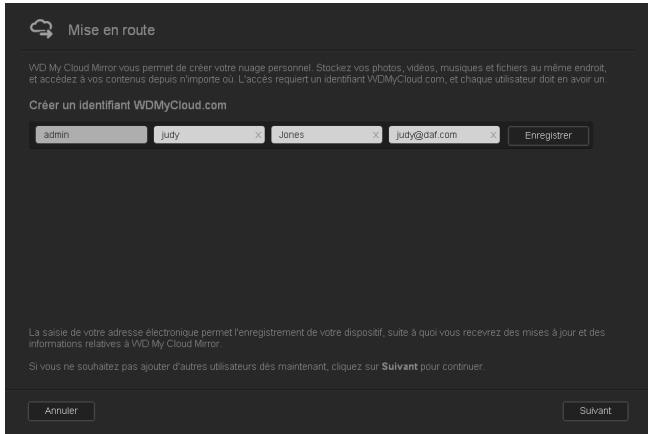Click Annuler to cancel setup
Image resolution: width=651 pixels, height=434 pixels.
click(x=61, y=411)
